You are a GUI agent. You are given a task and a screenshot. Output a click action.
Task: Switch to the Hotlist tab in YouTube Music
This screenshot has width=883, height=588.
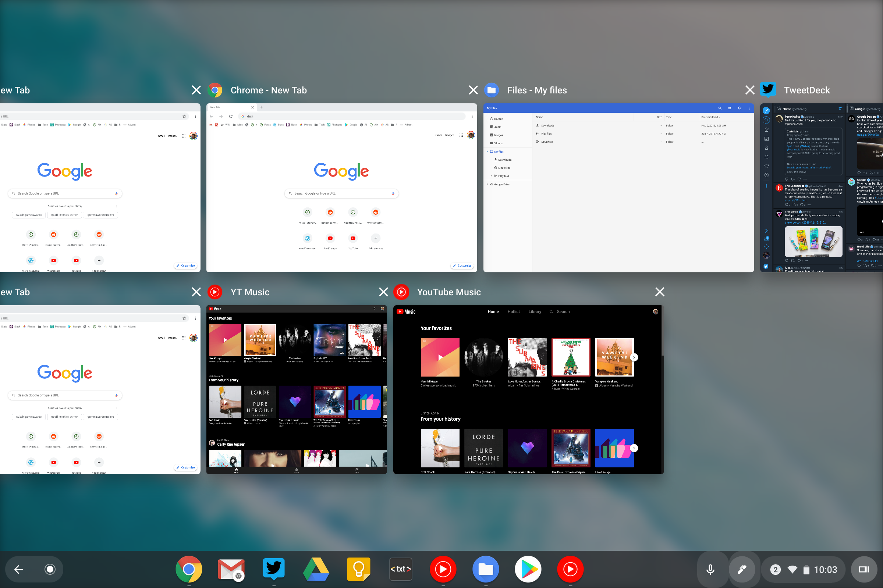point(514,311)
